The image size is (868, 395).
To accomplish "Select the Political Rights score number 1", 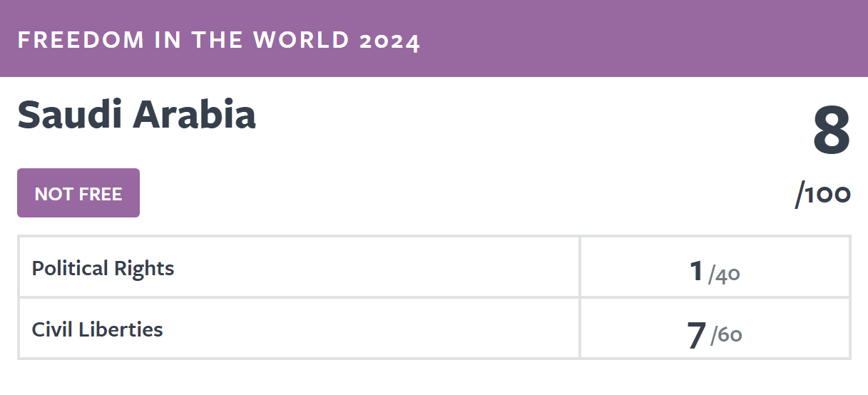I will point(697,272).
